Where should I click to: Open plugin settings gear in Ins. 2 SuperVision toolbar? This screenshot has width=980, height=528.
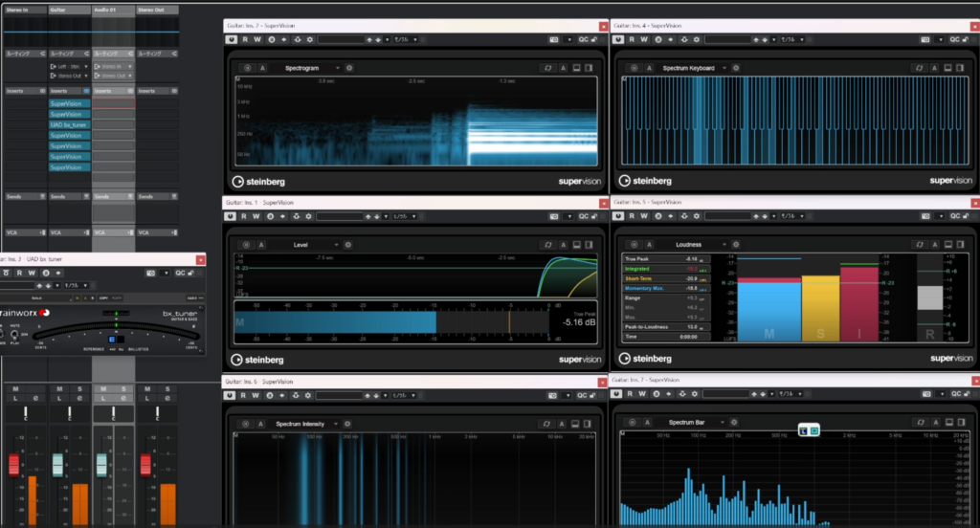pos(310,39)
